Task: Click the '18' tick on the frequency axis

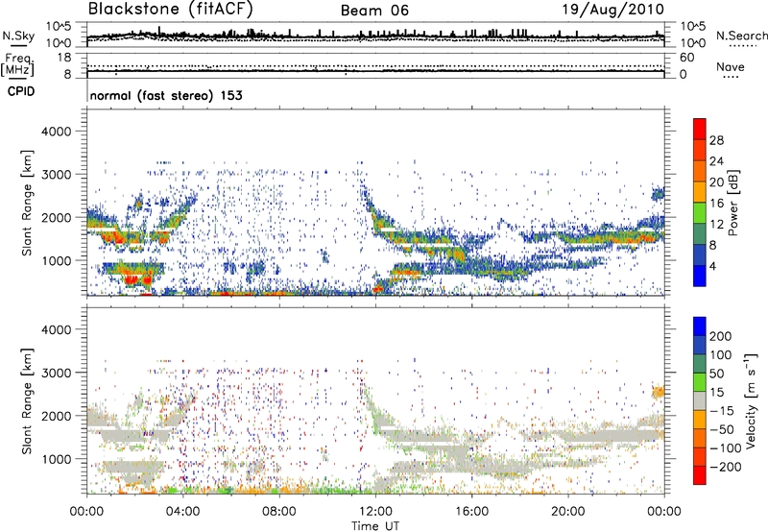Action: 64,58
